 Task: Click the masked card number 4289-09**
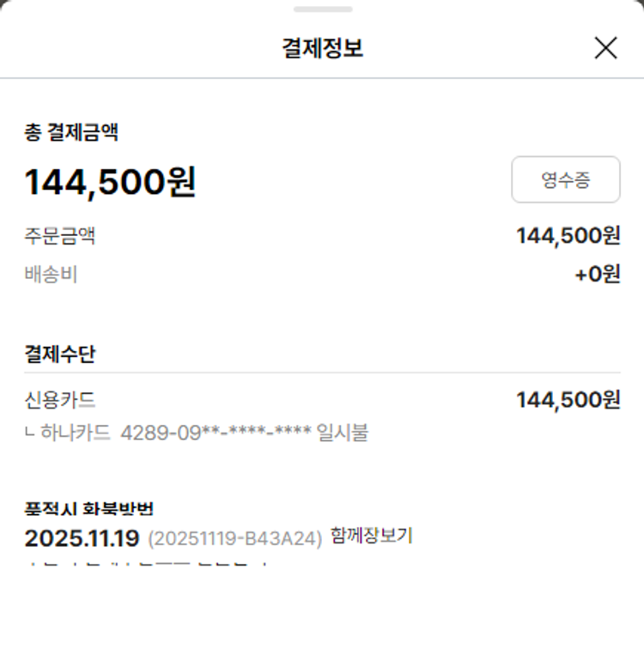(x=215, y=433)
